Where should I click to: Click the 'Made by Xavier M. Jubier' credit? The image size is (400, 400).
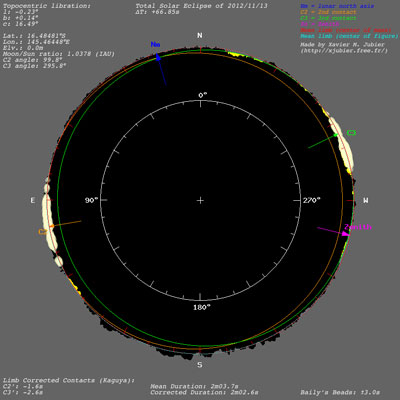(x=342, y=44)
